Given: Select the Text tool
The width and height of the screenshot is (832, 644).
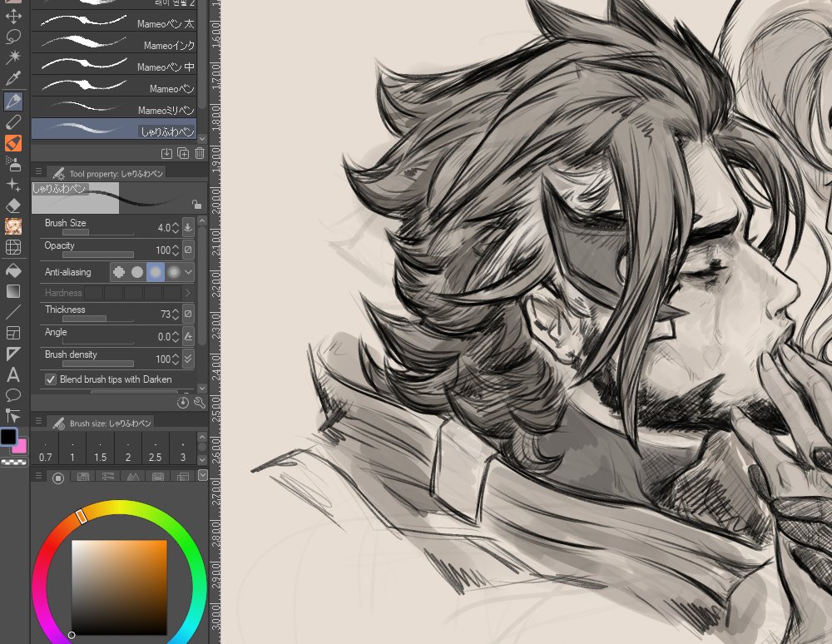Looking at the screenshot, I should click(x=13, y=375).
